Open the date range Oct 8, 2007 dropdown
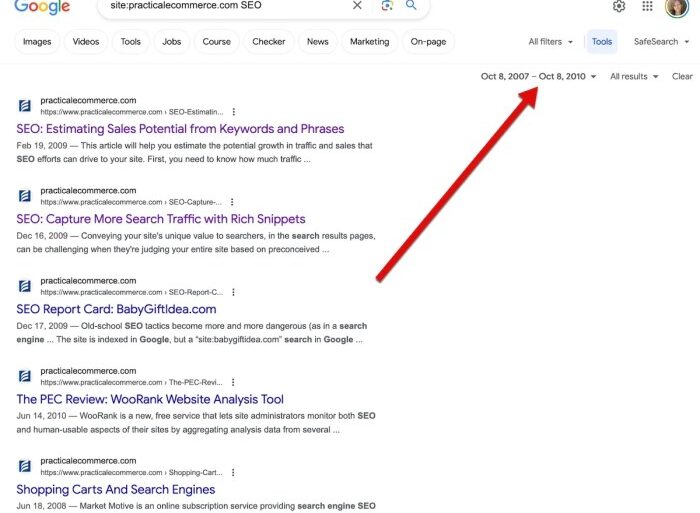700x513 pixels. (x=538, y=76)
